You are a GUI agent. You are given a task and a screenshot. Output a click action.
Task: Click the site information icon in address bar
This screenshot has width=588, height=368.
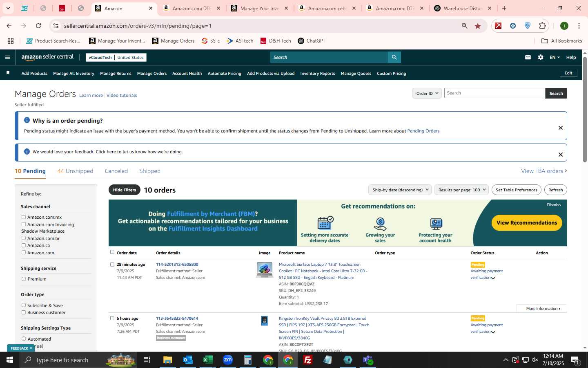[56, 26]
